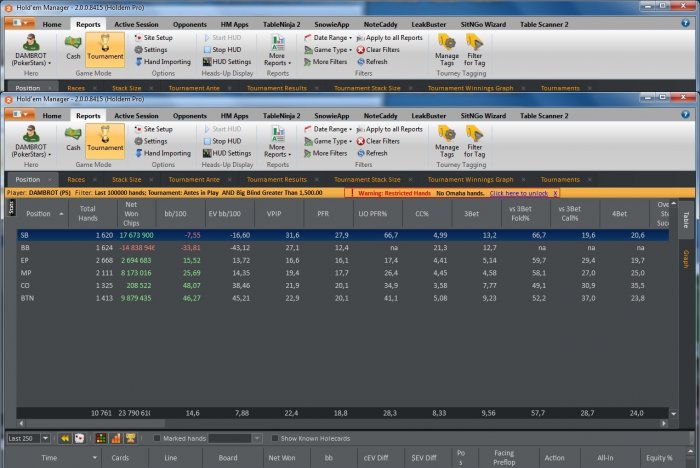Open Date Range filter in front window

(x=328, y=129)
